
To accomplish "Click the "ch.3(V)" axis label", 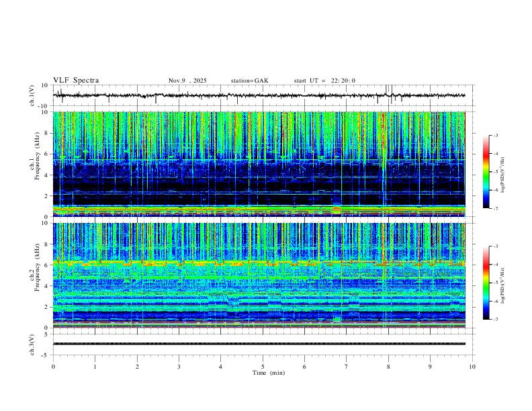I will [x=32, y=345].
